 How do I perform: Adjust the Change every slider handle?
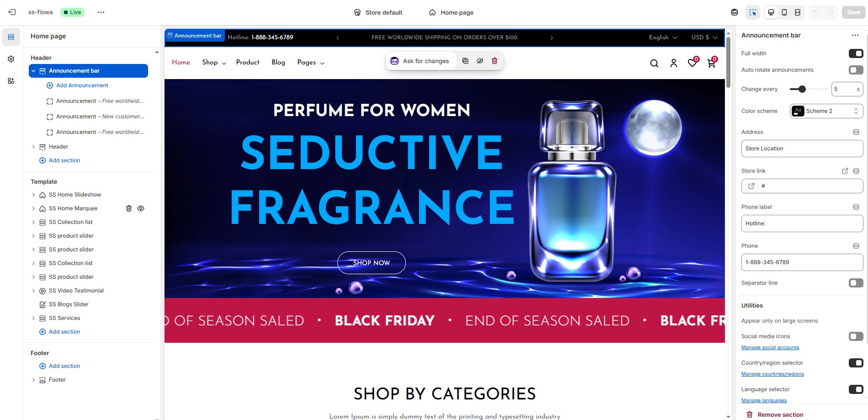802,89
